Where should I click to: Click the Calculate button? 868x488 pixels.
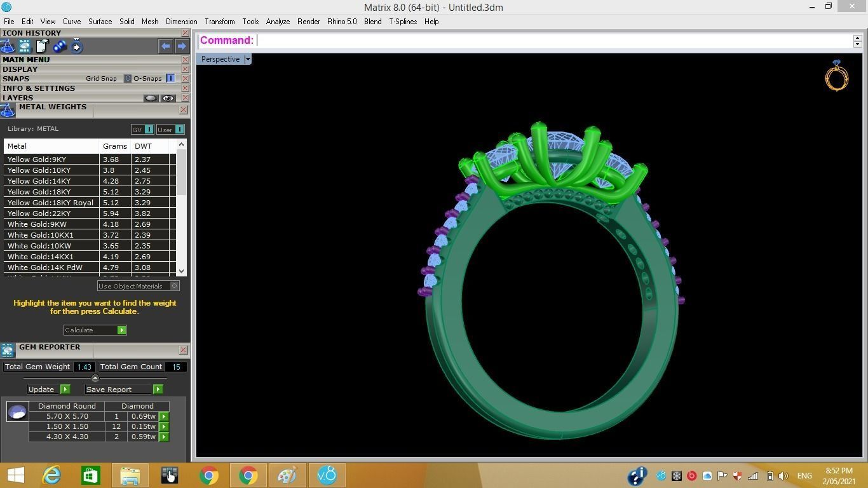pos(95,330)
